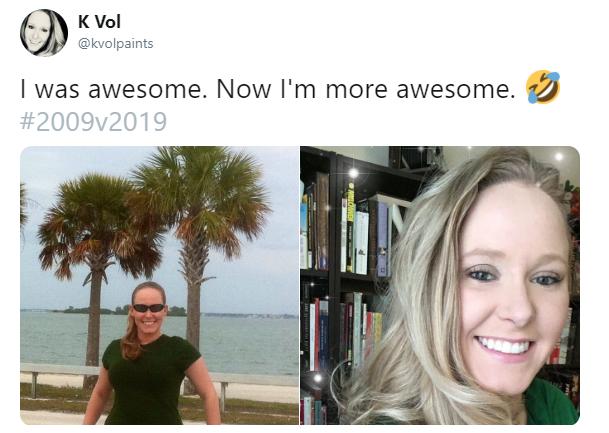Viewport: 609px width, 433px height.
Task: Click the laughing emoji in the tweet
Action: (543, 87)
